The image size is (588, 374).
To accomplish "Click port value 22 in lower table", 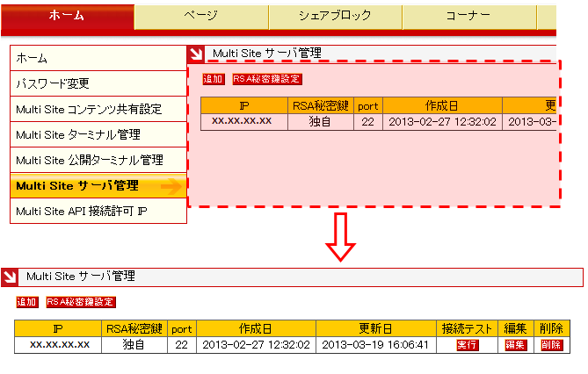I will (182, 345).
